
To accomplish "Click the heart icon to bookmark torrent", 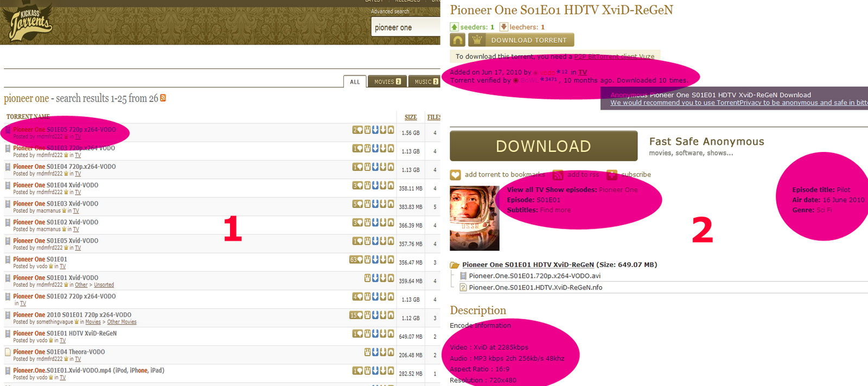I will [x=455, y=175].
